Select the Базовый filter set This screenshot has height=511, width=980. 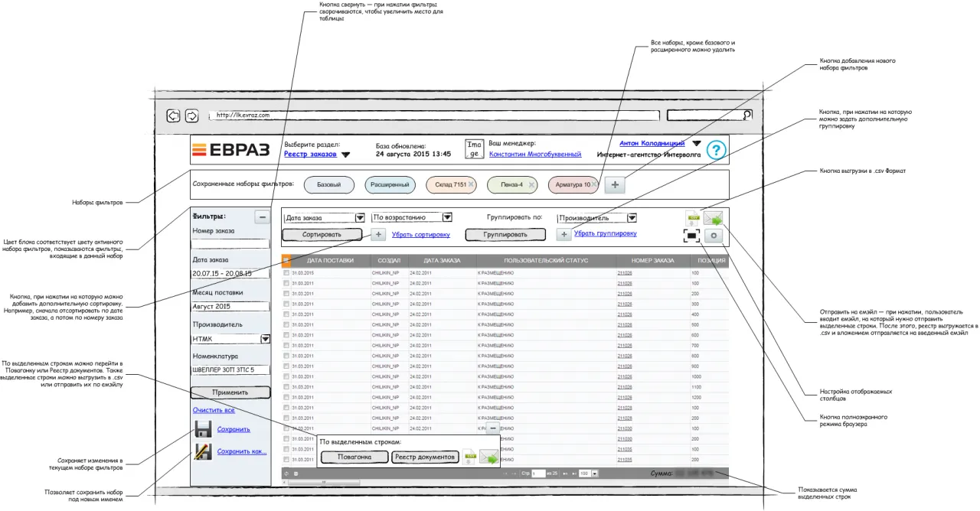(x=329, y=184)
